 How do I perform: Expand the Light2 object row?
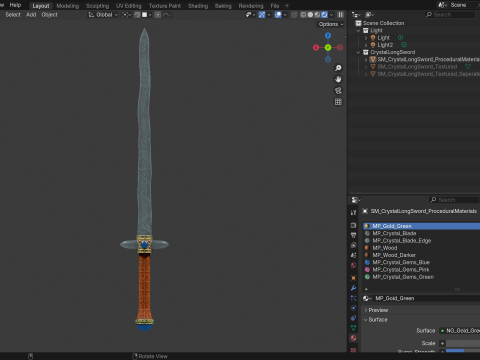pyautogui.click(x=366, y=45)
